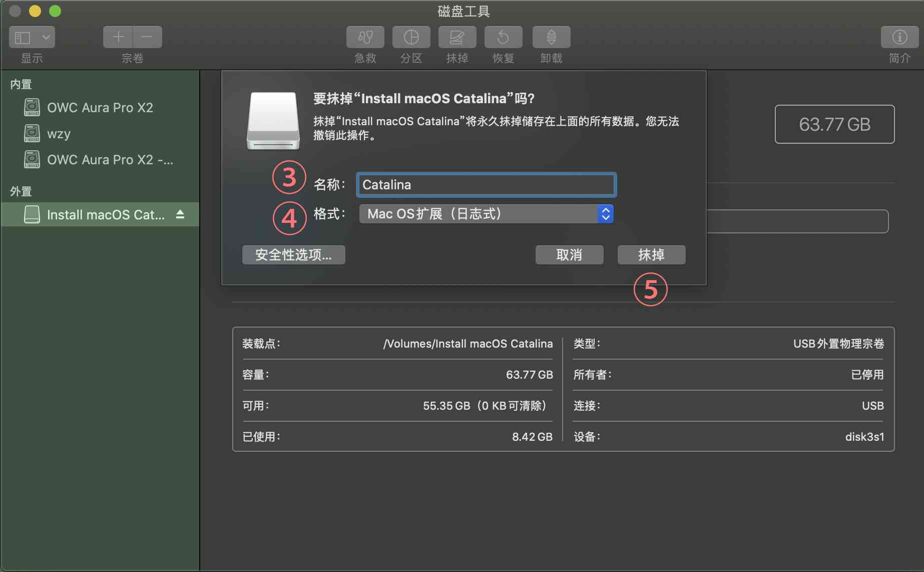Screen dimensions: 924x572
Task: Cancel the erase dialog with 取消
Action: pos(569,255)
